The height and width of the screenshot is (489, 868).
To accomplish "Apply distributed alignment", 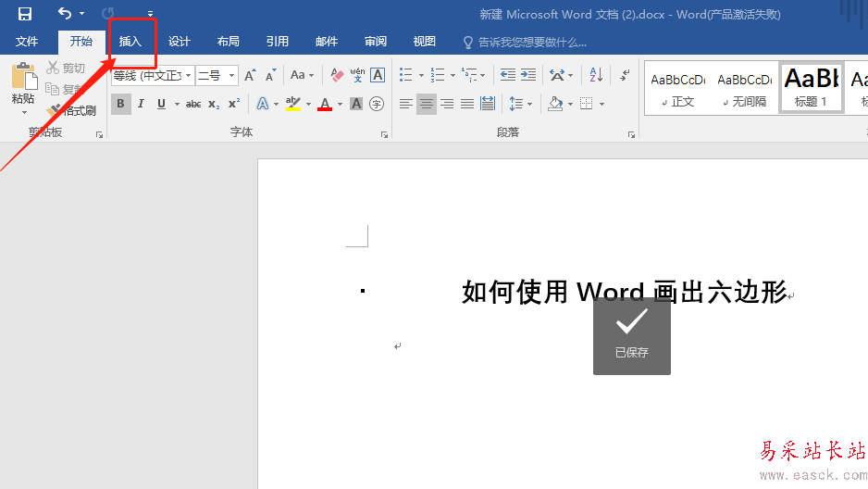I will pos(488,104).
